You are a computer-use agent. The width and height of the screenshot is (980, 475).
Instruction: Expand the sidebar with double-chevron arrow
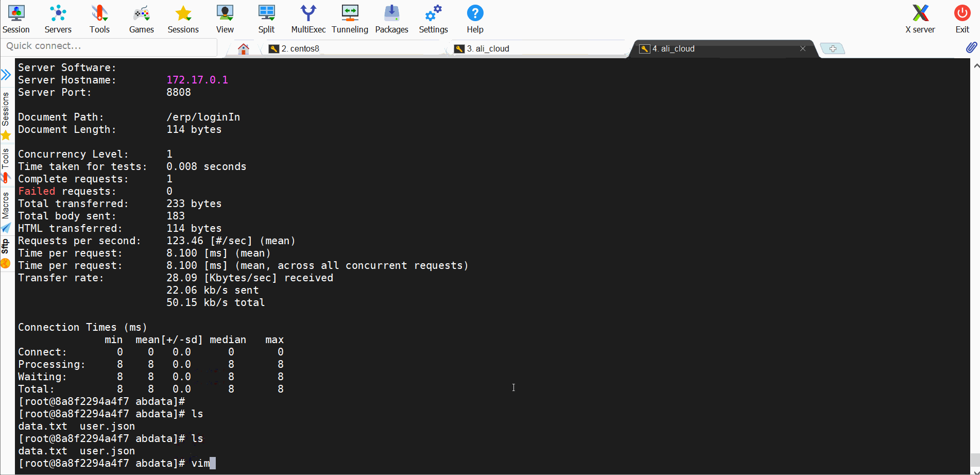pos(6,75)
